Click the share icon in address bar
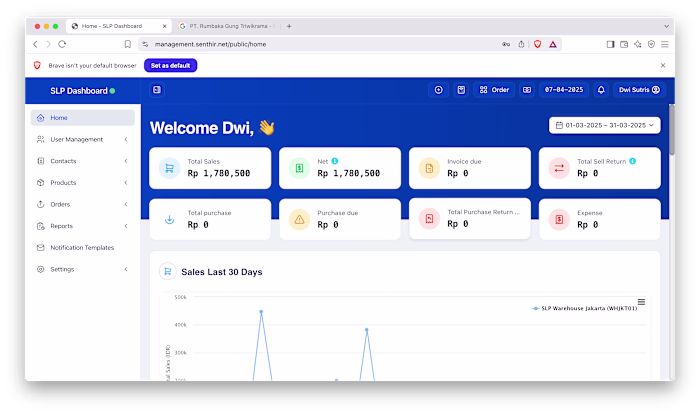The image size is (700, 414). [x=521, y=44]
